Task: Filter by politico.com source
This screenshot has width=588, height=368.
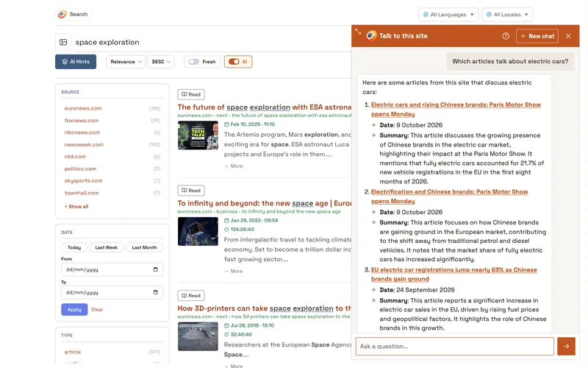Action: tap(80, 169)
